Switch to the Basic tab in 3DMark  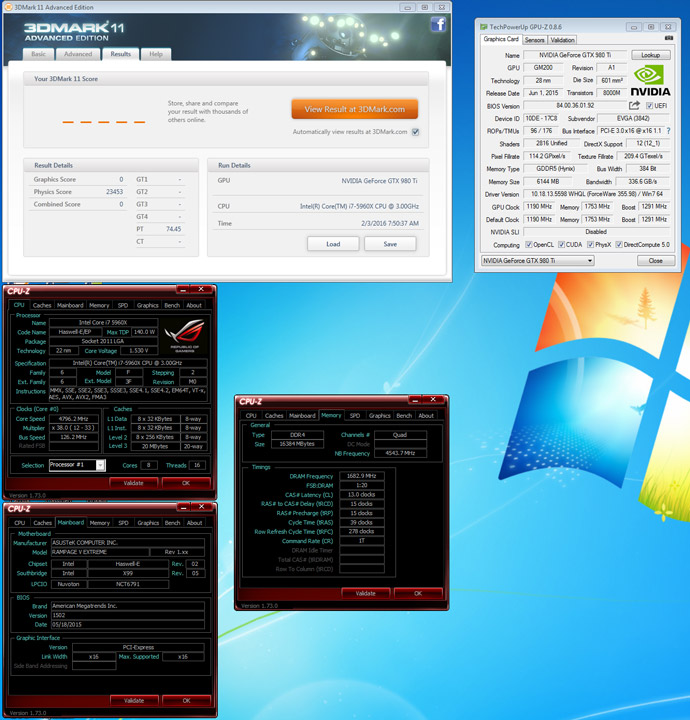[x=39, y=54]
